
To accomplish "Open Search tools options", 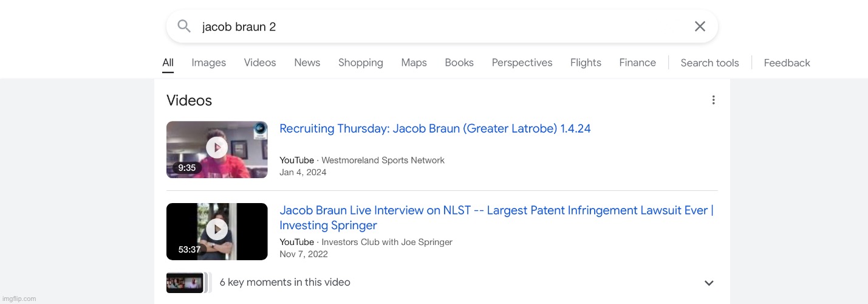I will [709, 63].
